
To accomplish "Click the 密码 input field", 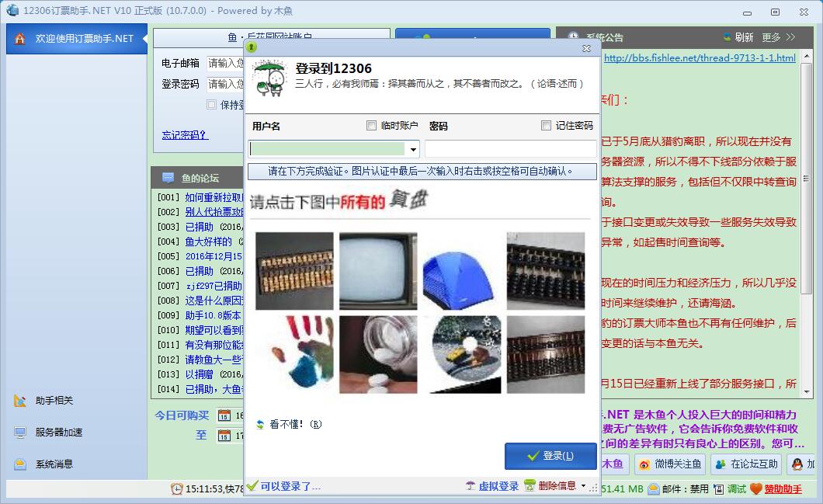I will (x=510, y=149).
